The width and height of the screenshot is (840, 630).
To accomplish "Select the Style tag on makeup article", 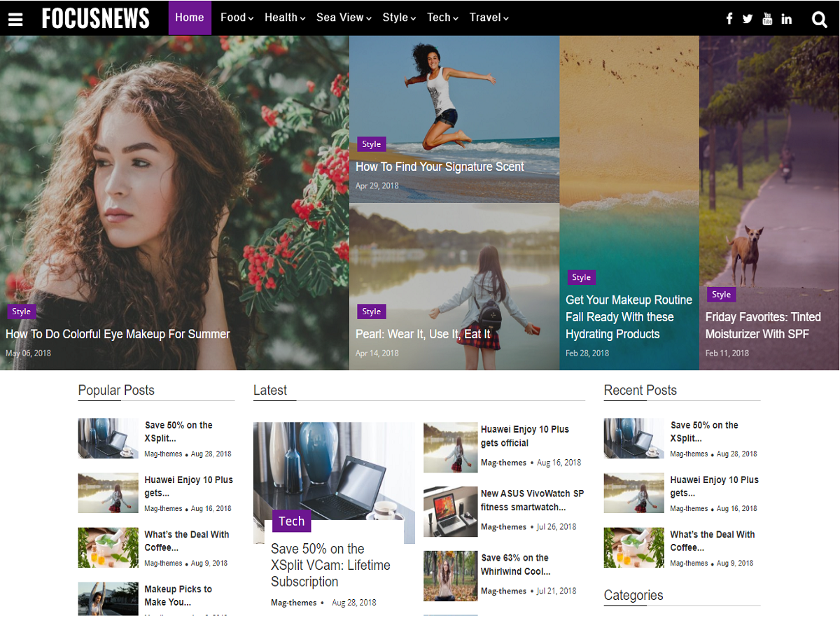I will [22, 311].
